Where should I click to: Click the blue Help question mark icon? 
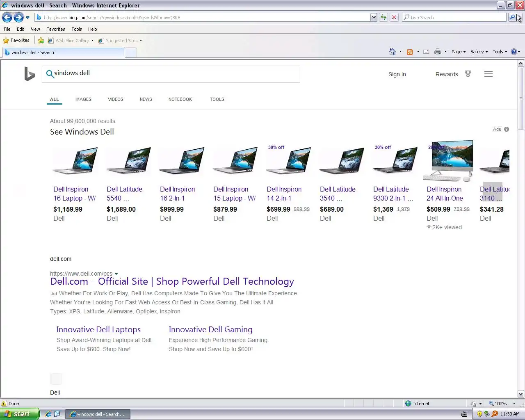(x=514, y=52)
